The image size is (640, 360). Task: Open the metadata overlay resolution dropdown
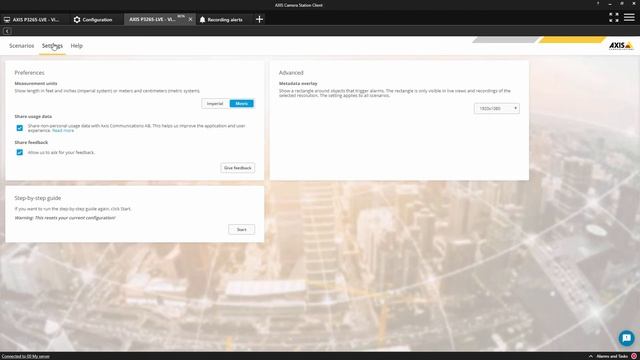tap(497, 109)
